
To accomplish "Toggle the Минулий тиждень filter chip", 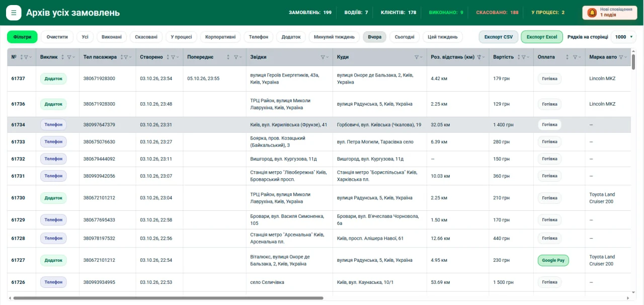I will coord(334,37).
